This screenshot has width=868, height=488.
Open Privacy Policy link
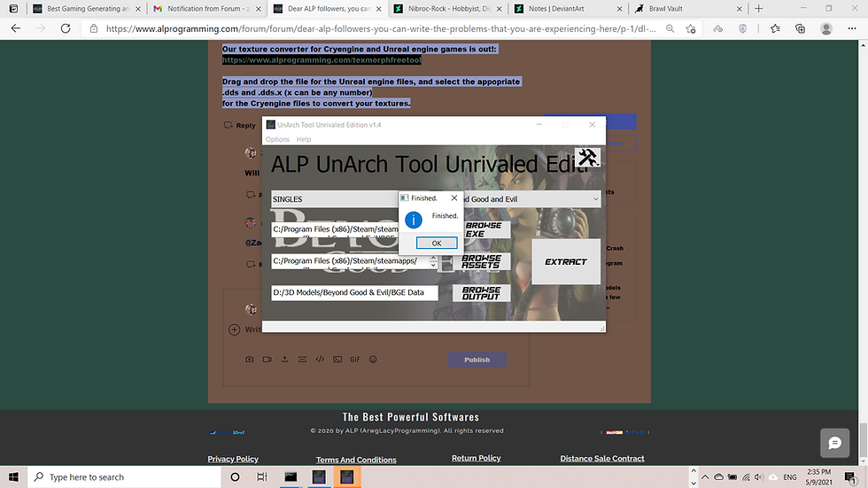click(x=233, y=459)
